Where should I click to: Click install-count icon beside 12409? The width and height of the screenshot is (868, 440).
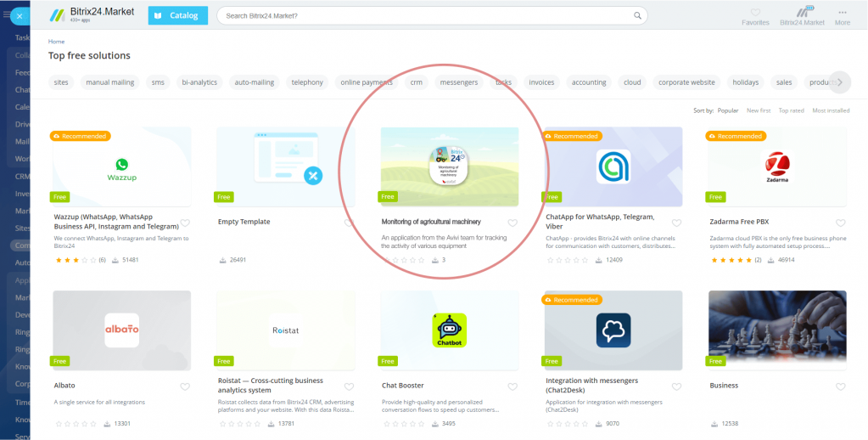tap(600, 260)
